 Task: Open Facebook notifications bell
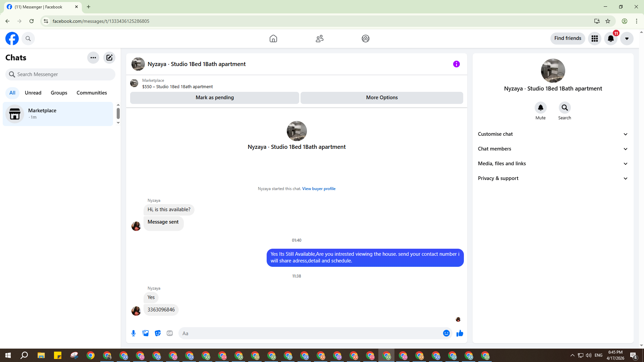pos(610,39)
